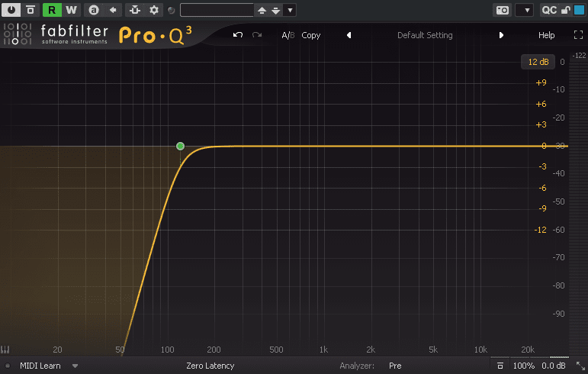The image size is (588, 374).
Task: Click the -12 gain scale label
Action: point(540,230)
